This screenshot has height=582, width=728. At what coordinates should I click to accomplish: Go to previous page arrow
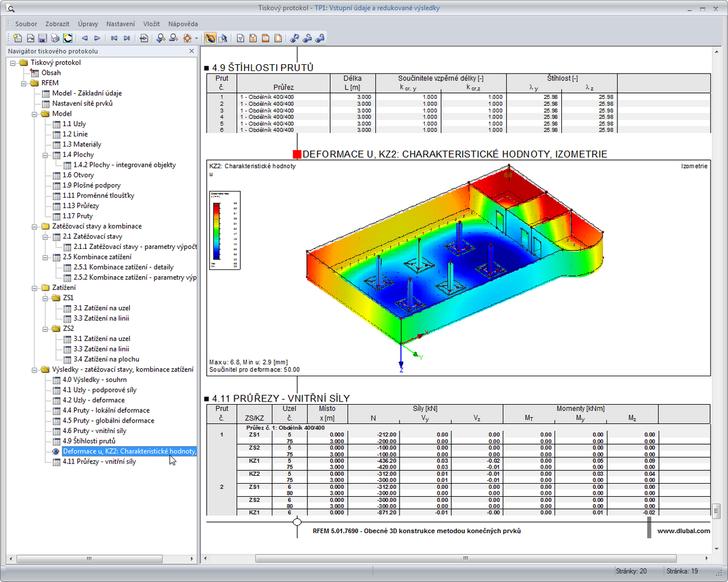pos(85,38)
